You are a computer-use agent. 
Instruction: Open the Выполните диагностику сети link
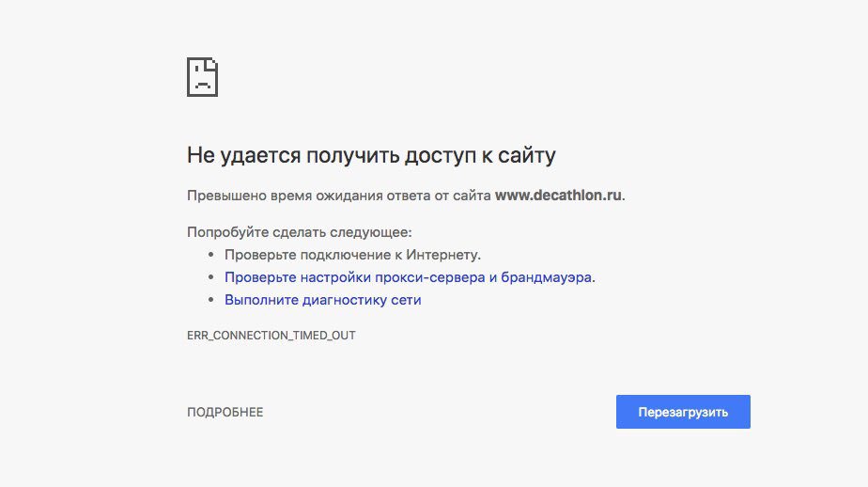[x=323, y=300]
